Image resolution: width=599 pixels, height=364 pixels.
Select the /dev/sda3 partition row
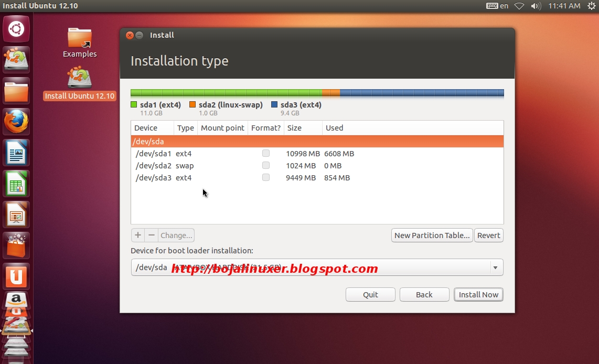[317, 178]
